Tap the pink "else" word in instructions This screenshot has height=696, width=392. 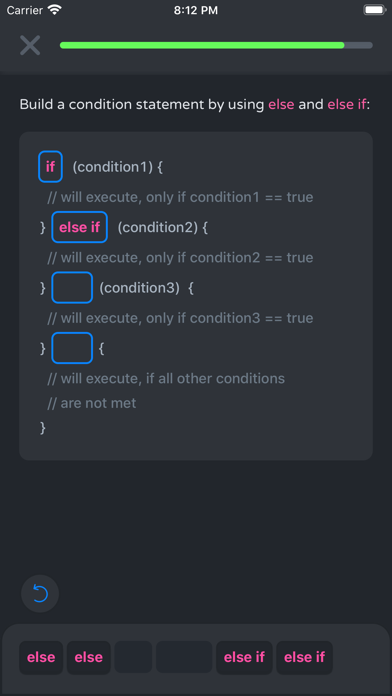[x=281, y=105]
